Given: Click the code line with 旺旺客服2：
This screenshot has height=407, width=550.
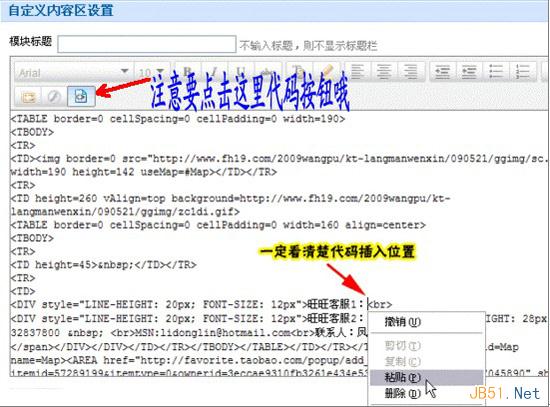Looking at the screenshot, I should point(188,318).
